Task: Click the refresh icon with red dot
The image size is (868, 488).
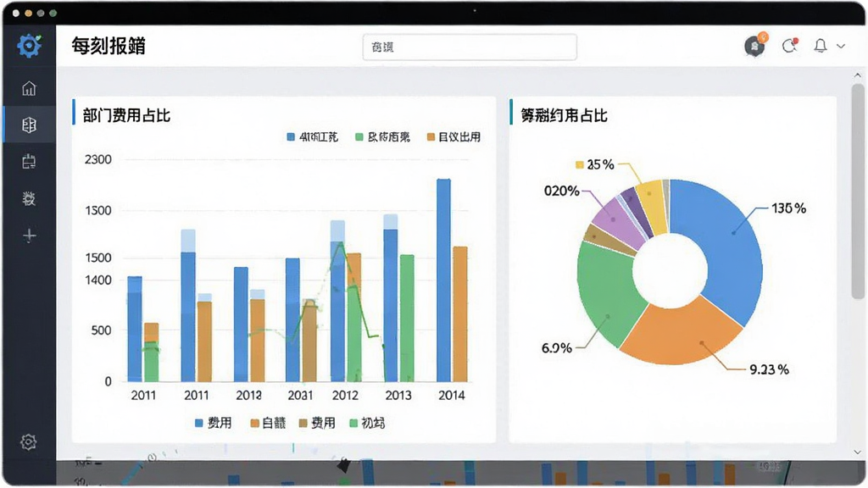Action: coord(789,46)
